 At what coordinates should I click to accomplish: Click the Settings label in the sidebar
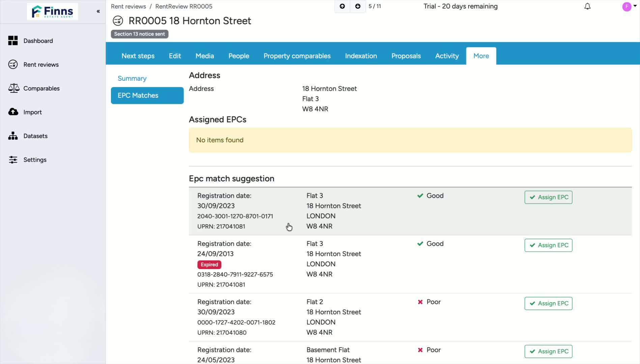pos(35,160)
